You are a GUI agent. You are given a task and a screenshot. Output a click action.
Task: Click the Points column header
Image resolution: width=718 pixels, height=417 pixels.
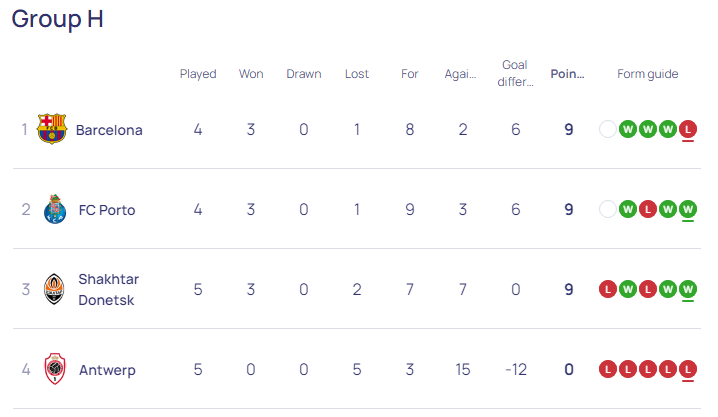[567, 74]
